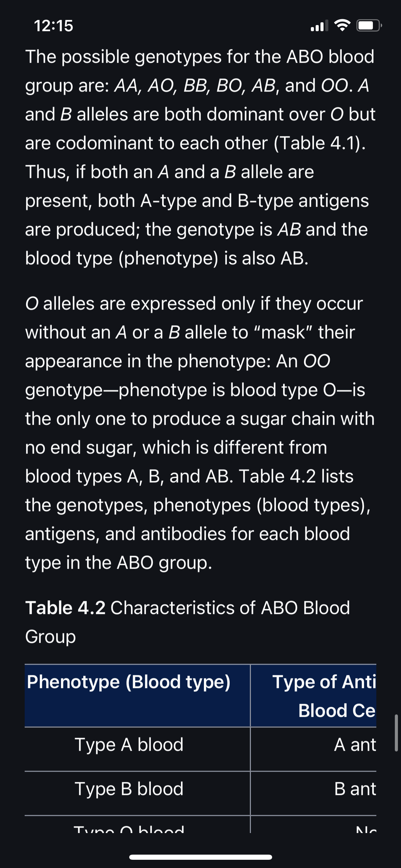Tap the 12:15 clock in status bar
Image resolution: width=401 pixels, height=868 pixels.
[x=53, y=26]
